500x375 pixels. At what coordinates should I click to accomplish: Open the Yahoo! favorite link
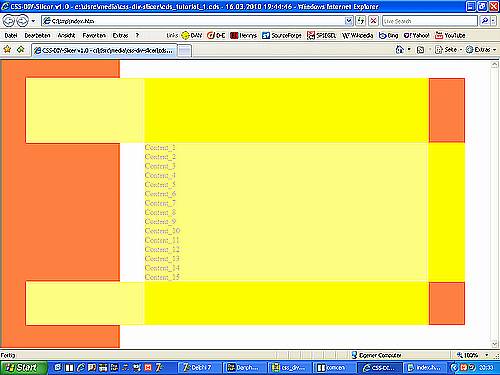pyautogui.click(x=416, y=35)
